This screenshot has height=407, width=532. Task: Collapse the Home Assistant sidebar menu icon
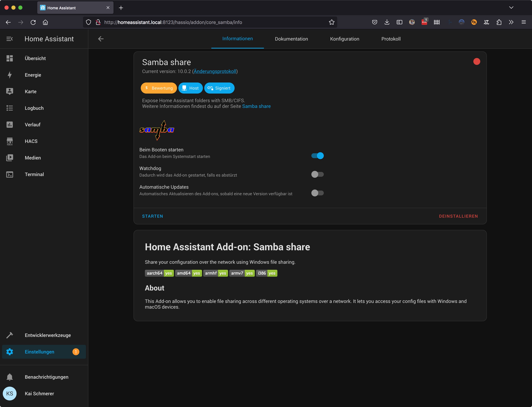pos(9,39)
